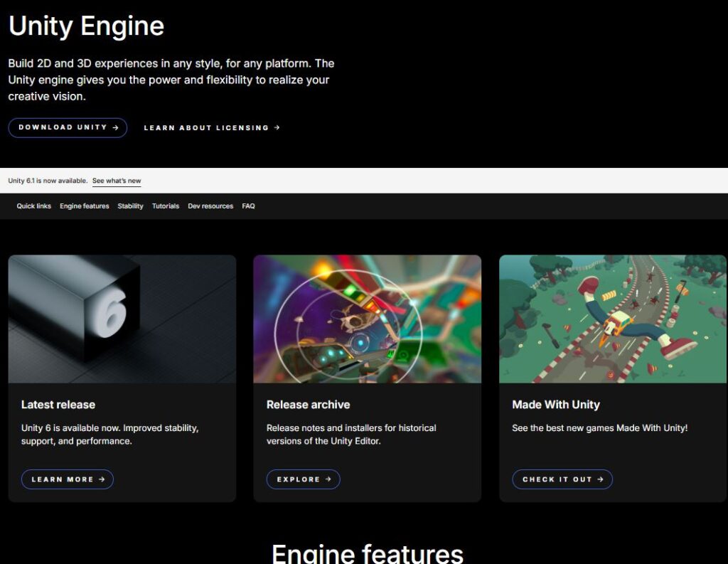
Task: Click the arrow icon beside Learn About Licensing
Action: coord(277,128)
